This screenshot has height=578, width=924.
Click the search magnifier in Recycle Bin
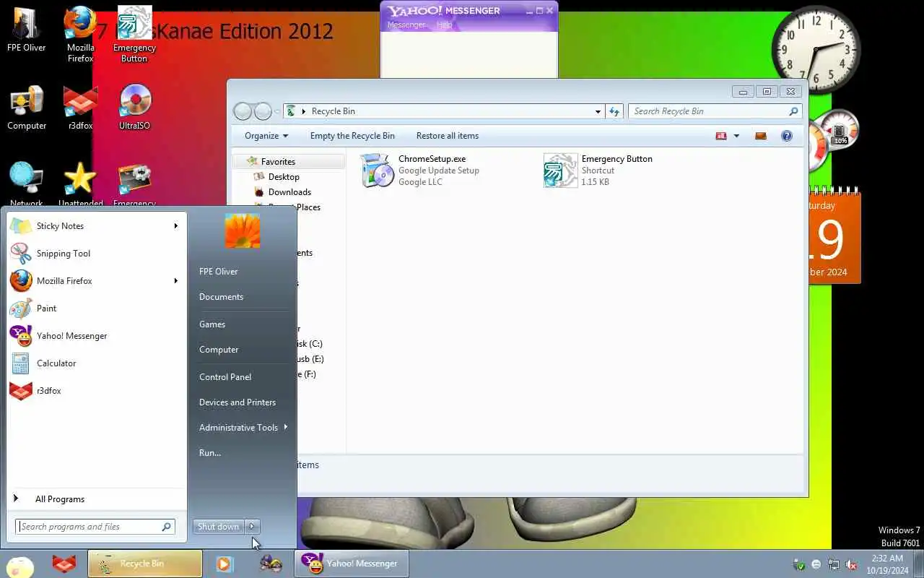click(793, 111)
